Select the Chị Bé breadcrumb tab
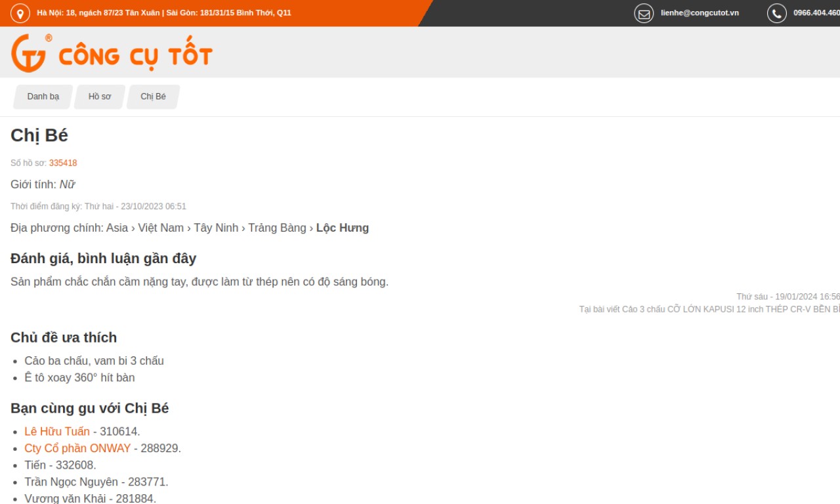This screenshot has height=504, width=840. click(154, 96)
